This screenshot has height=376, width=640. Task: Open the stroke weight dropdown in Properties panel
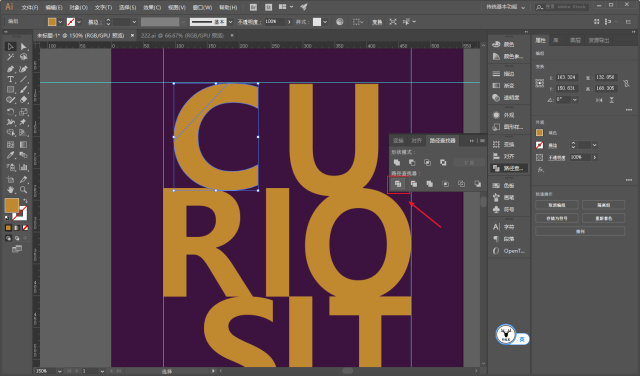(594, 145)
